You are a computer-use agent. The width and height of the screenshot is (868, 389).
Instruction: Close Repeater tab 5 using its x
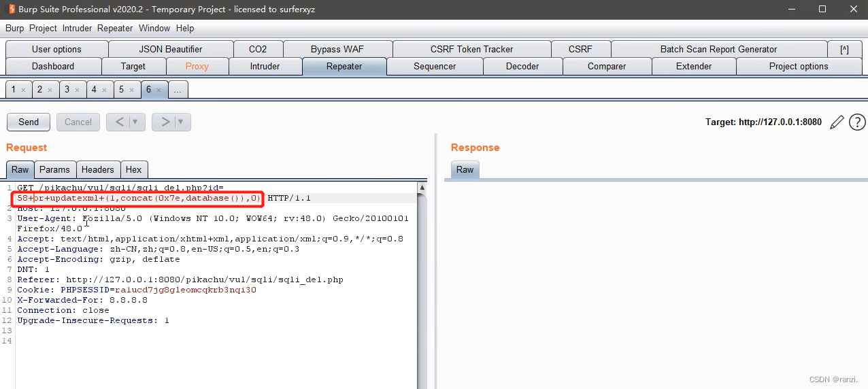tap(132, 90)
